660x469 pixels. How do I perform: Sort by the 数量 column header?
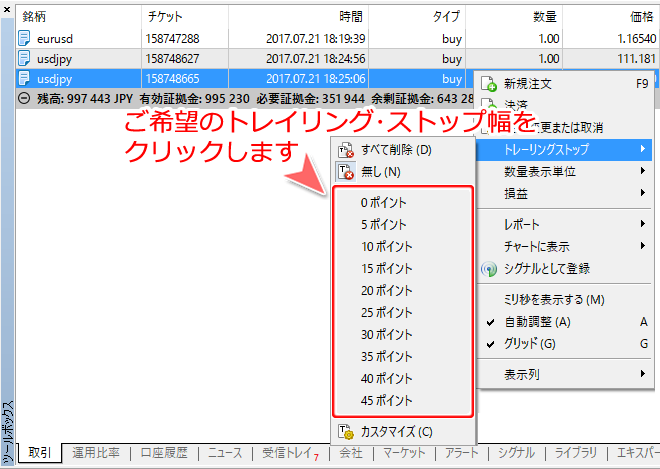514,17
